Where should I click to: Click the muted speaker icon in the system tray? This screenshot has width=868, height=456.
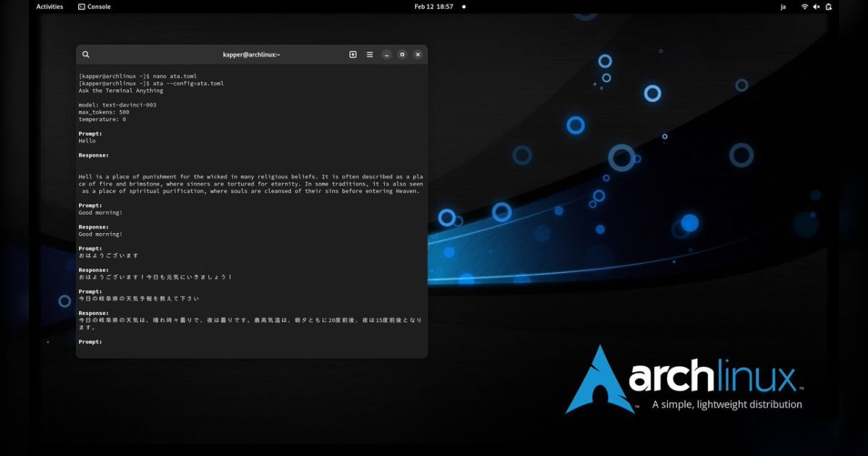pyautogui.click(x=817, y=7)
